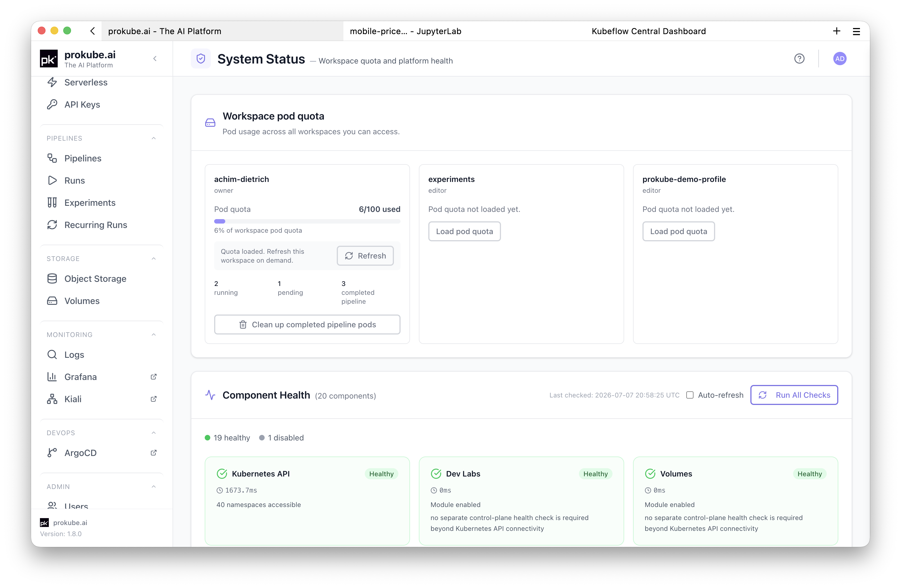This screenshot has width=901, height=588.
Task: Click the achim-dietrich pod quota progress bar
Action: [x=307, y=221]
